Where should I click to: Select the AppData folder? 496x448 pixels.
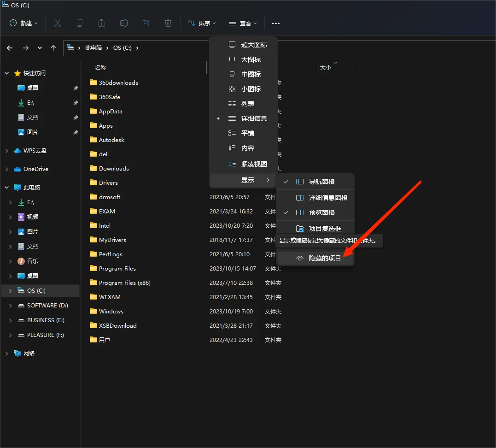click(111, 111)
